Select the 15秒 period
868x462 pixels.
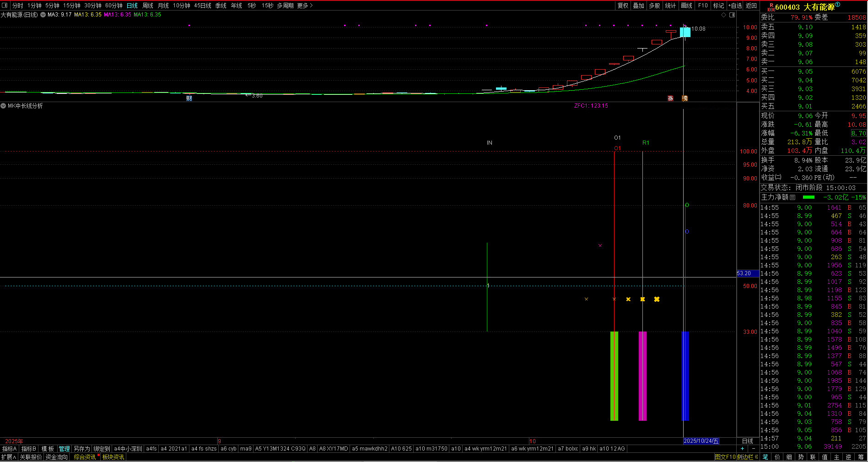coord(268,5)
